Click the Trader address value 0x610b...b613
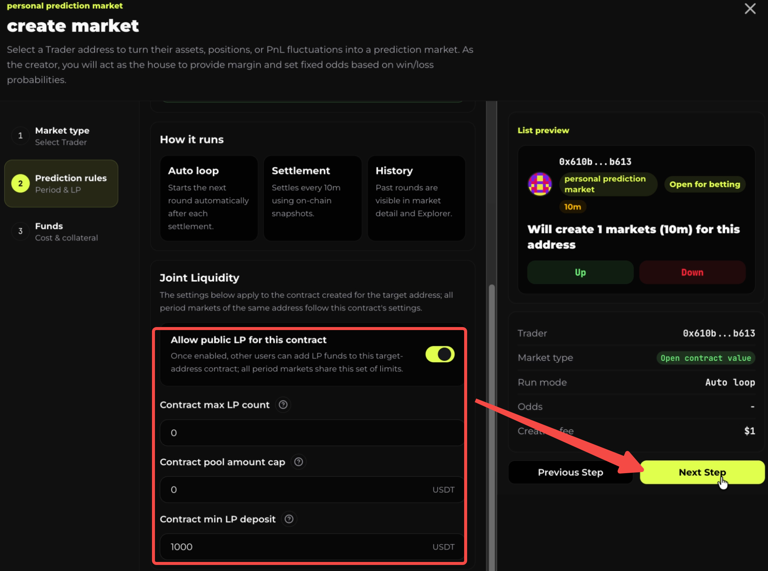Screen dimensions: 768x571 click(719, 333)
